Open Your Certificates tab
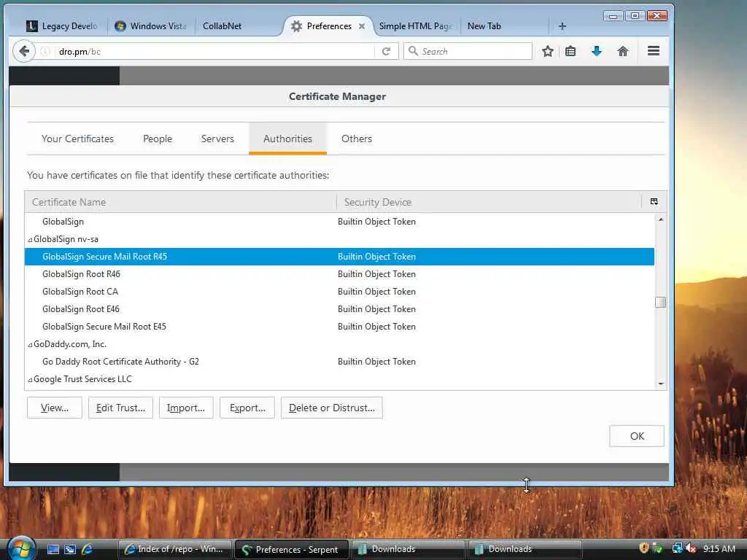 77,139
